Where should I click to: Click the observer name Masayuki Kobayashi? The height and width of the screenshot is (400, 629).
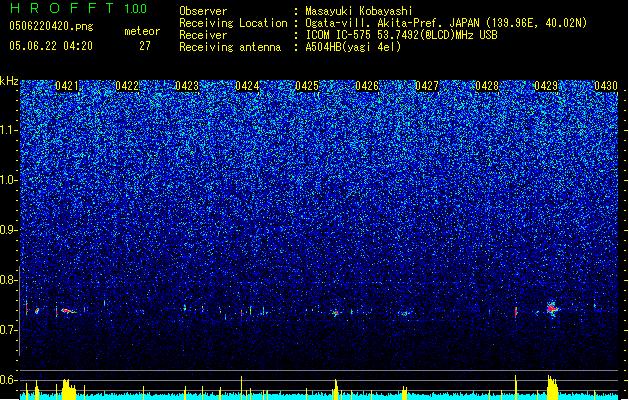coord(359,11)
